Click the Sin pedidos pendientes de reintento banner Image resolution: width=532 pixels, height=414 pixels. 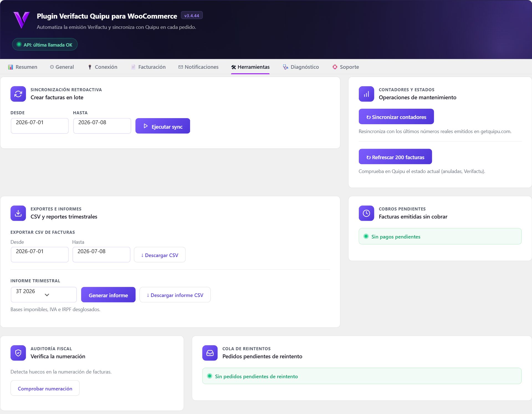point(362,376)
